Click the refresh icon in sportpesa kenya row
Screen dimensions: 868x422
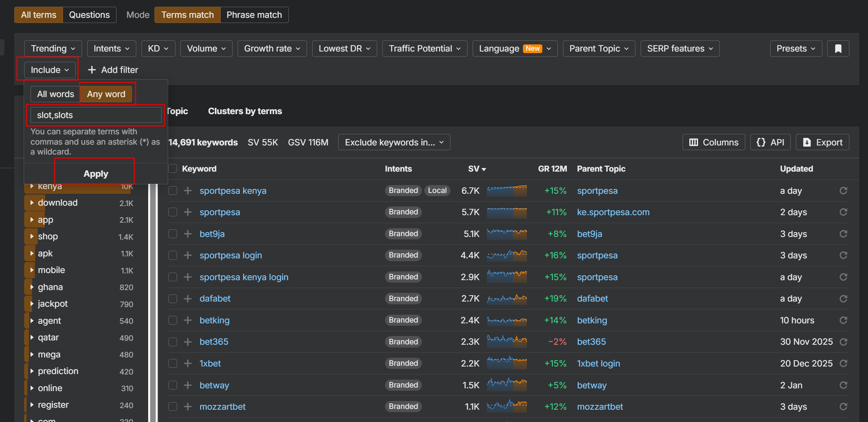click(843, 191)
